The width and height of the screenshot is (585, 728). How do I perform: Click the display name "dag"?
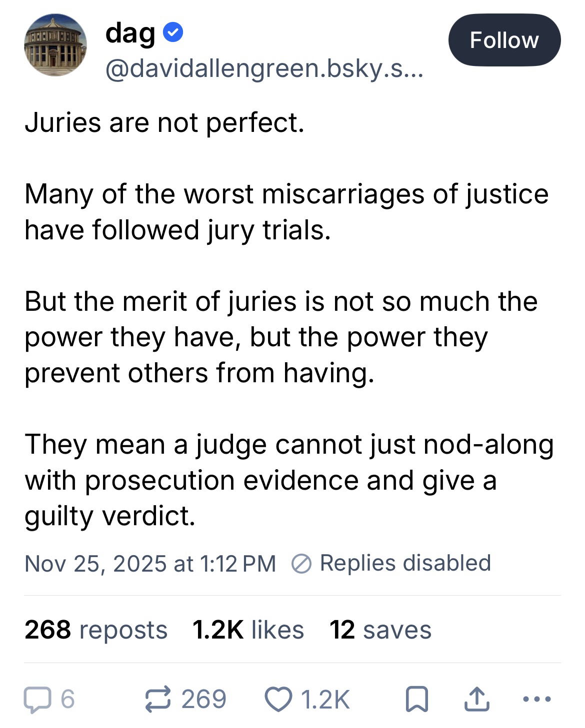tap(130, 33)
